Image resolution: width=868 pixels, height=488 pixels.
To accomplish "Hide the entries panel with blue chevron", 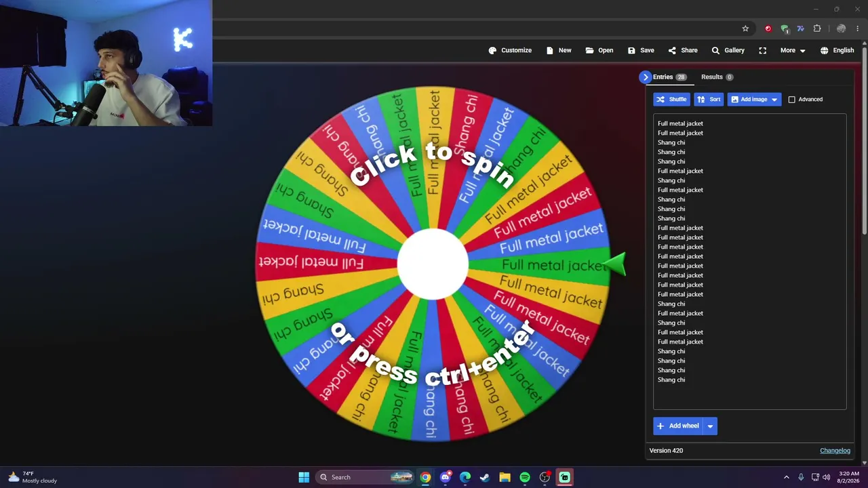I will pos(646,77).
